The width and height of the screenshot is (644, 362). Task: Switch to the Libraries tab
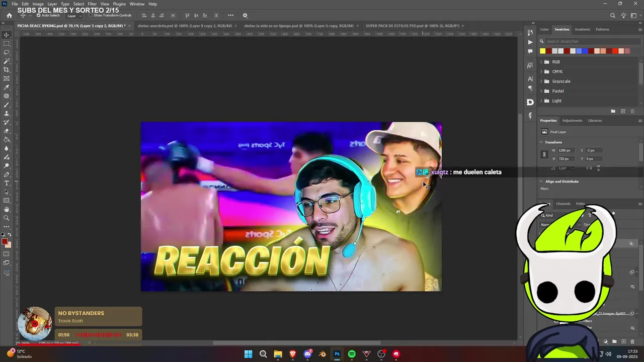[x=595, y=121]
